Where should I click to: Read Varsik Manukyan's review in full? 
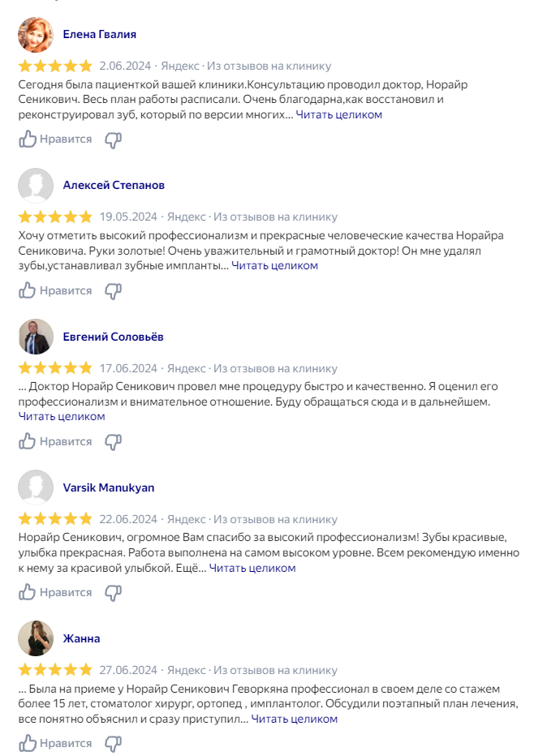tap(252, 568)
